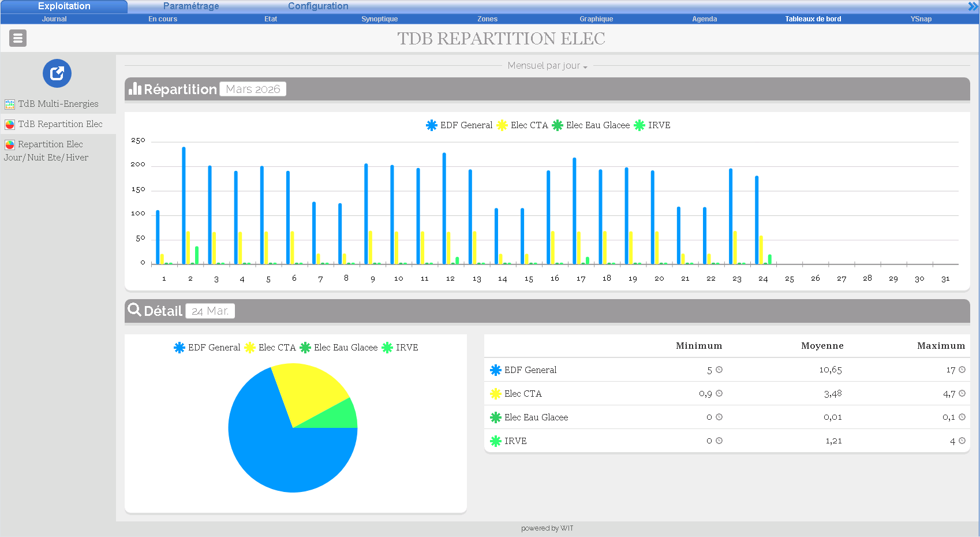Click clock icon beside Elec CTA minimum 0,9
The width and height of the screenshot is (980, 537).
pos(719,393)
